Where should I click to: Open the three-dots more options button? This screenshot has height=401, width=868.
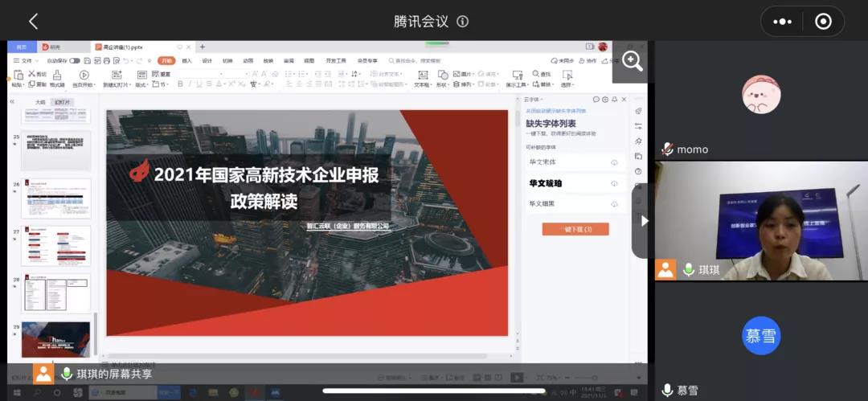point(782,22)
